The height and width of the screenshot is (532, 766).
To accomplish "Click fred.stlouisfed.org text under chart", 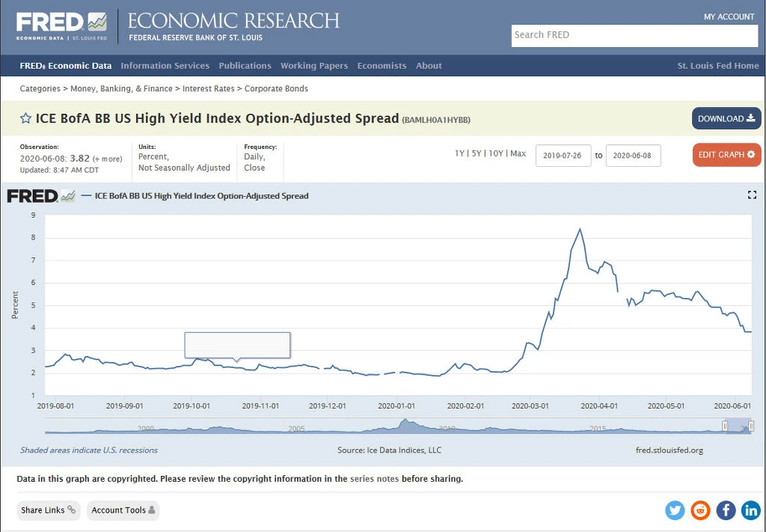I will pos(670,450).
